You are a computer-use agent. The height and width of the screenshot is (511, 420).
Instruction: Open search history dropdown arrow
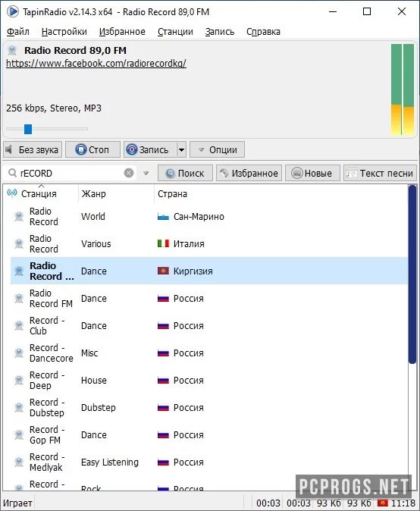click(146, 173)
